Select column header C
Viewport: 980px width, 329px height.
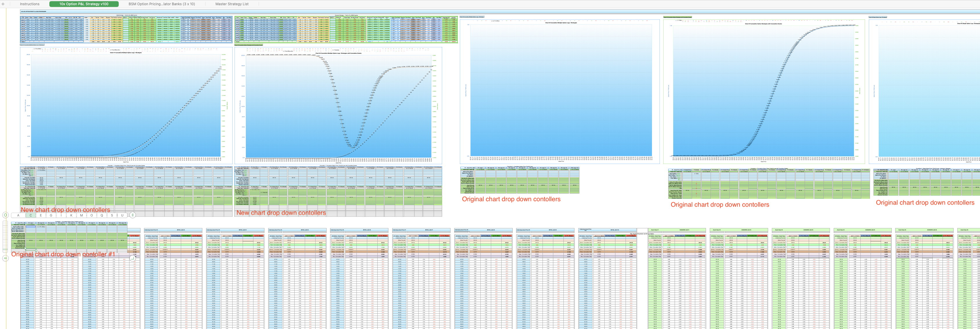point(31,215)
